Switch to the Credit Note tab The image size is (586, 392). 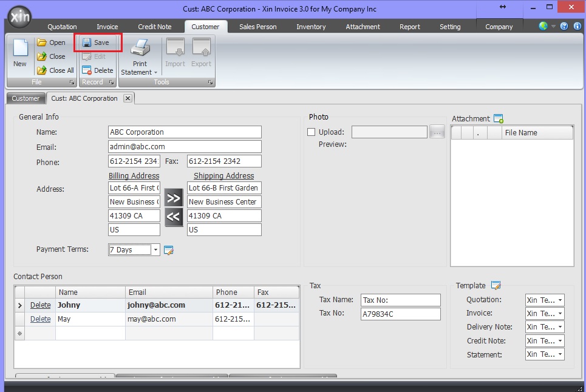155,27
